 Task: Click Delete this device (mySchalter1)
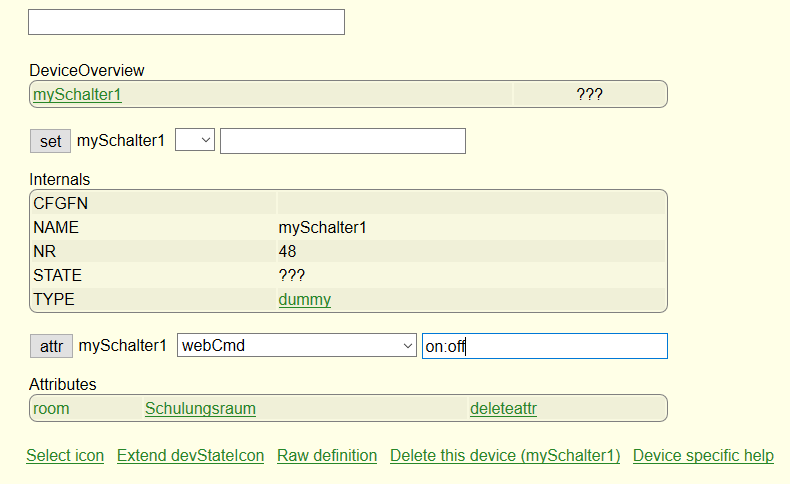coord(505,455)
